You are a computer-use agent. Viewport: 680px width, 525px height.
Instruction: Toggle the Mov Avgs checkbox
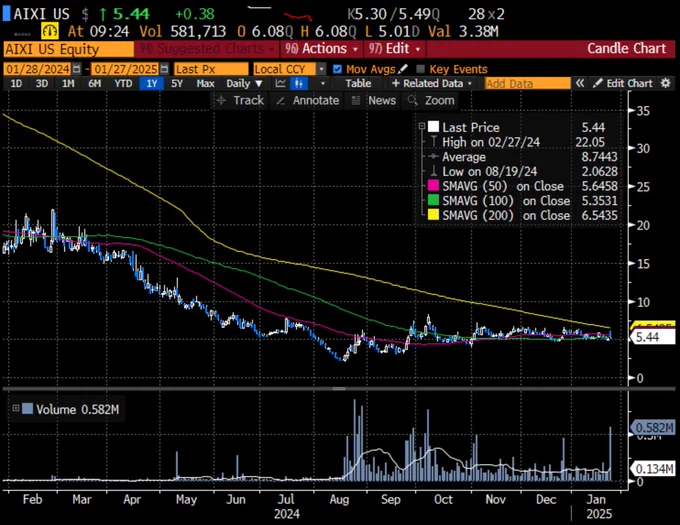(x=337, y=69)
